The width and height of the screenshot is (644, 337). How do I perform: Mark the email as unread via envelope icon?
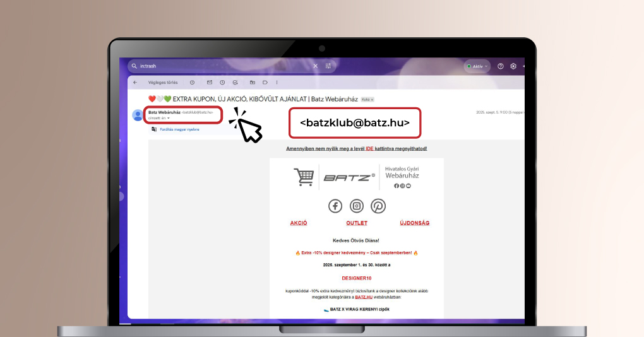210,83
